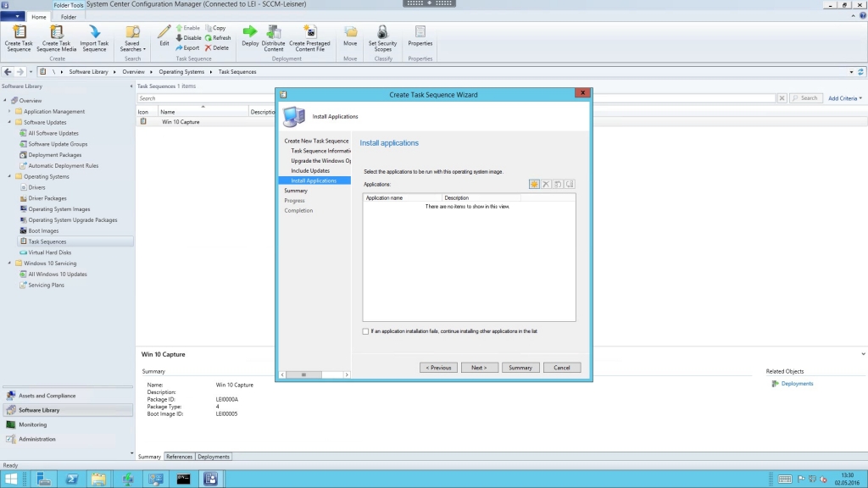Refresh the task sequence list
868x488 pixels.
[218, 37]
